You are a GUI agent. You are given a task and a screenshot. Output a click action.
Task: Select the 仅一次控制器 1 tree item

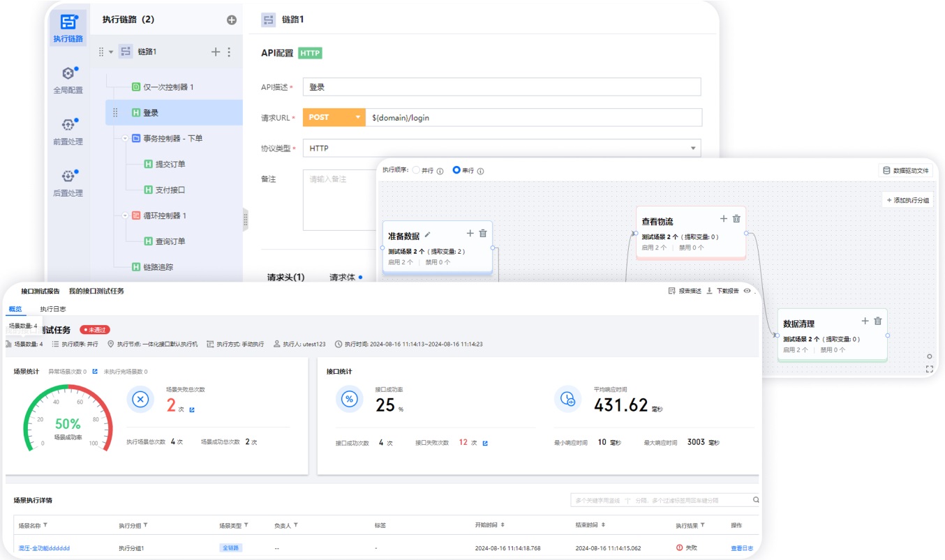click(162, 87)
